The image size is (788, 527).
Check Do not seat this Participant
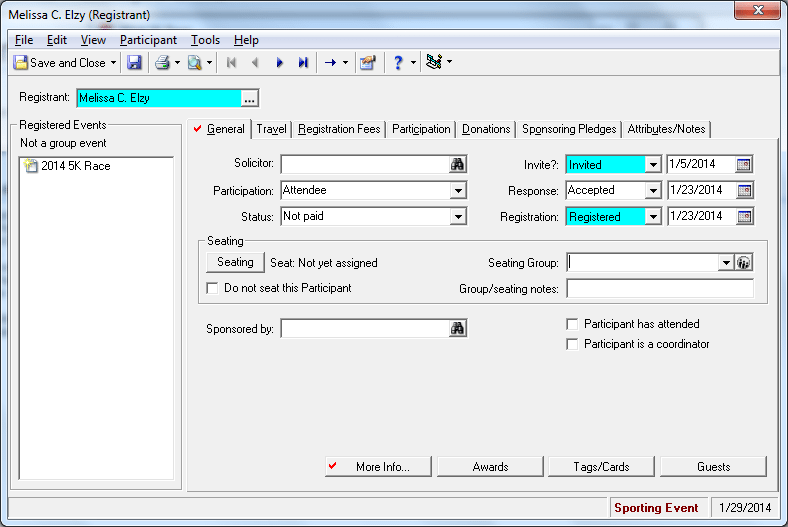[x=212, y=288]
